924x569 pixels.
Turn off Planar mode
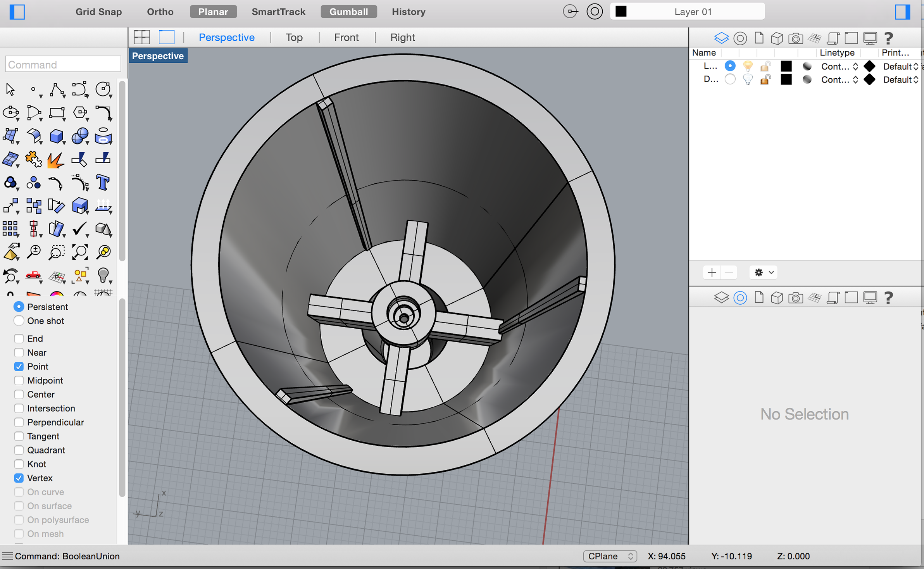(x=213, y=12)
